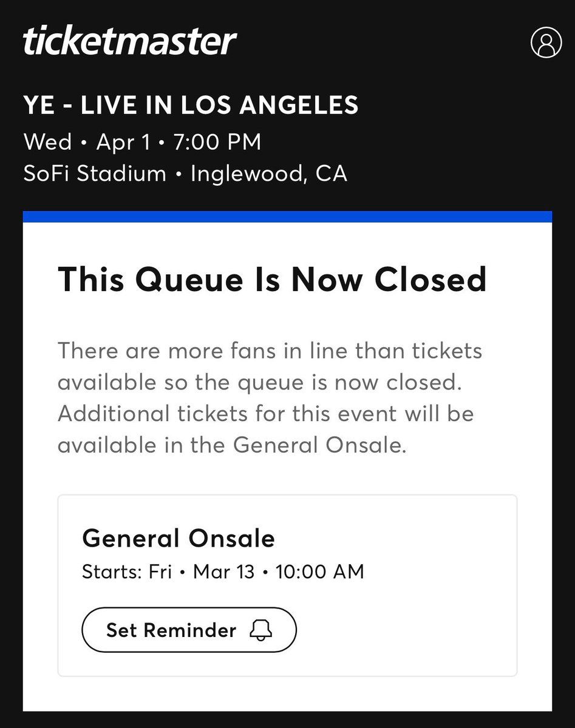Click the blue bar above the queue panel
Screen dimensions: 575x728
[287, 217]
